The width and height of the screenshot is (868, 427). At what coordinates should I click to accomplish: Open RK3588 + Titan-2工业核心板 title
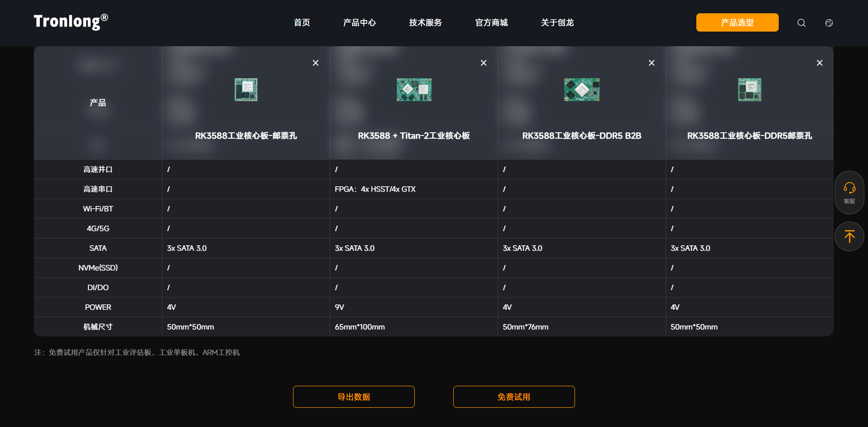(x=414, y=136)
